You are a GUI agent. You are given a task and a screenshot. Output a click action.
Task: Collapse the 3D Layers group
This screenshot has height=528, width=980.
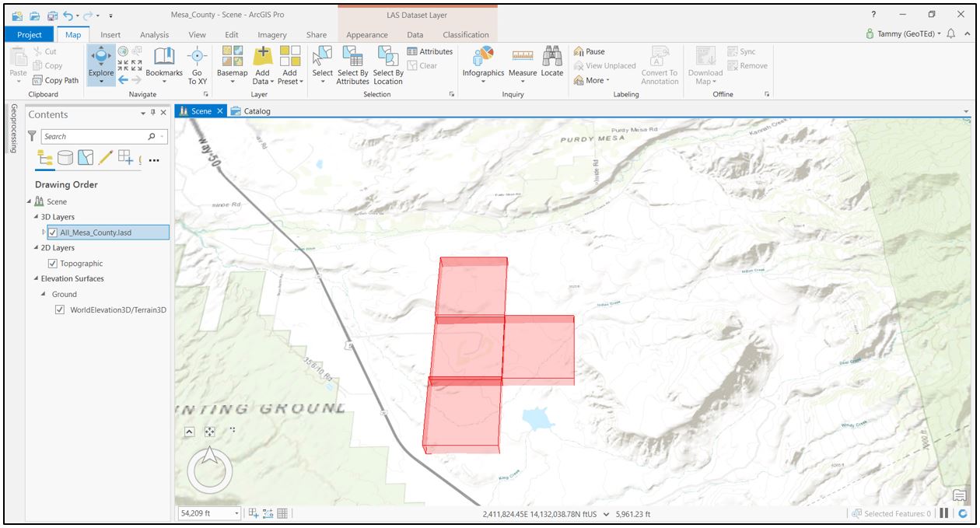point(35,217)
